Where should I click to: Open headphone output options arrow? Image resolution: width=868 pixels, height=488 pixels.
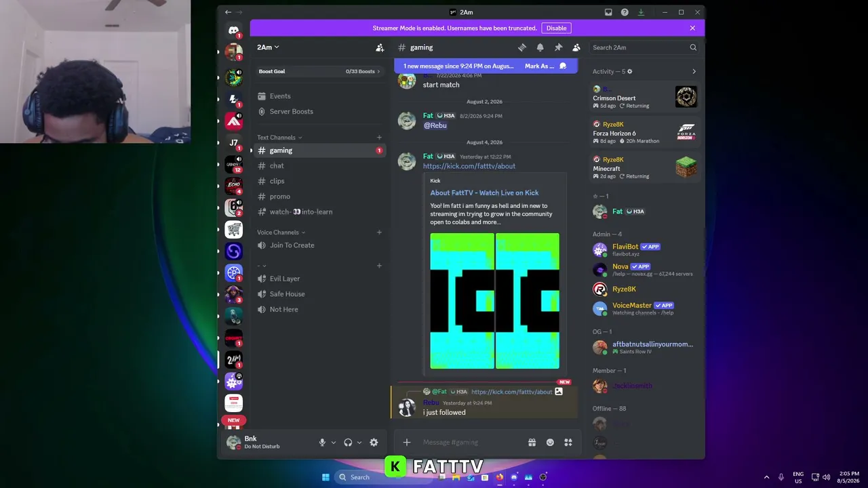point(359,443)
